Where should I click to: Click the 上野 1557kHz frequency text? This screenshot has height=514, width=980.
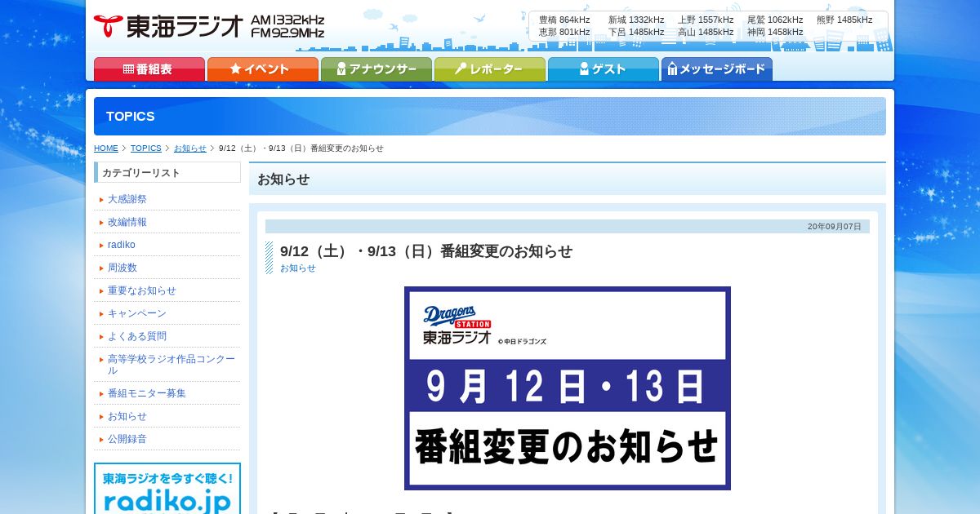tap(706, 20)
